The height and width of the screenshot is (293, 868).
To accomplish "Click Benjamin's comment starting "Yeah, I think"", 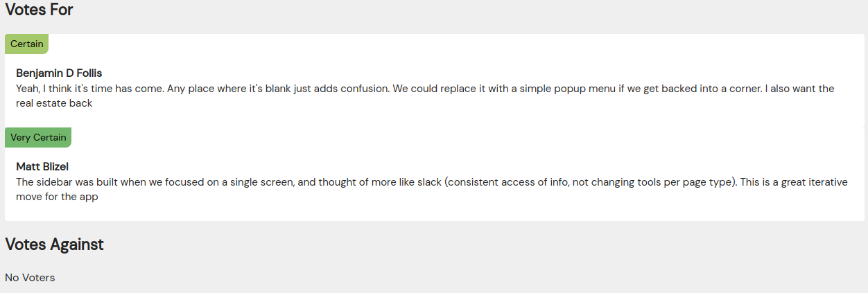I will 425,96.
